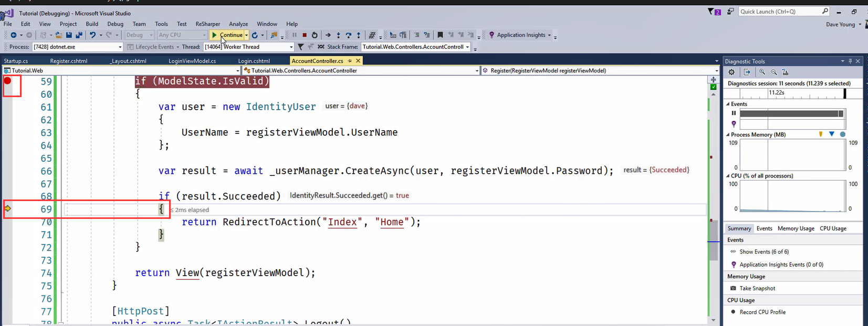Open the CPU Usage tab in Diagnostic Tools
The width and height of the screenshot is (868, 326).
(833, 228)
